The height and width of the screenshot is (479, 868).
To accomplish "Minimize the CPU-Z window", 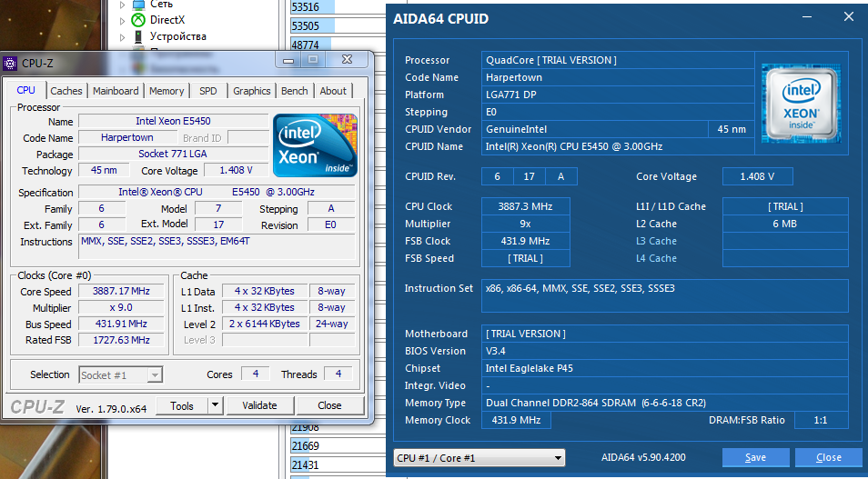I will tap(288, 60).
